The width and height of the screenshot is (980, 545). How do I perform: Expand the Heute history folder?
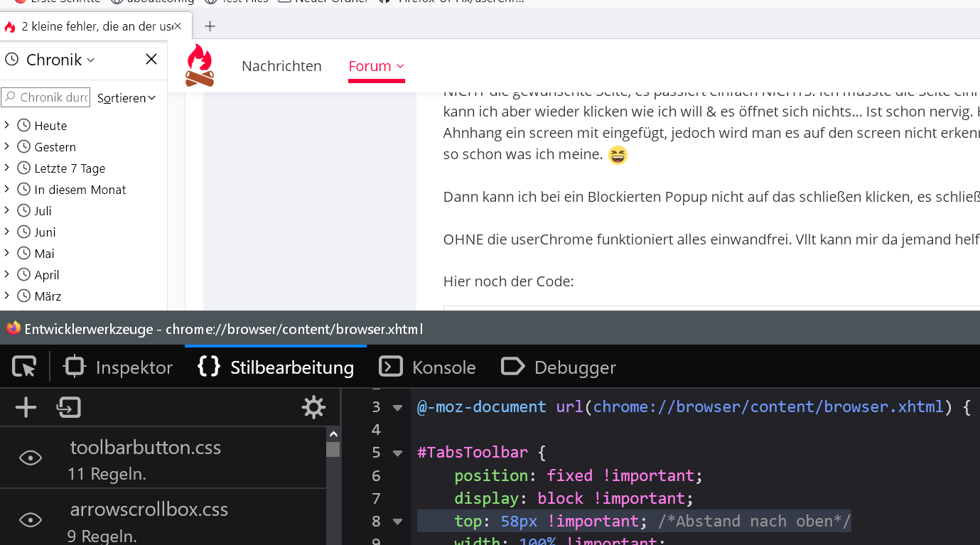tap(7, 125)
